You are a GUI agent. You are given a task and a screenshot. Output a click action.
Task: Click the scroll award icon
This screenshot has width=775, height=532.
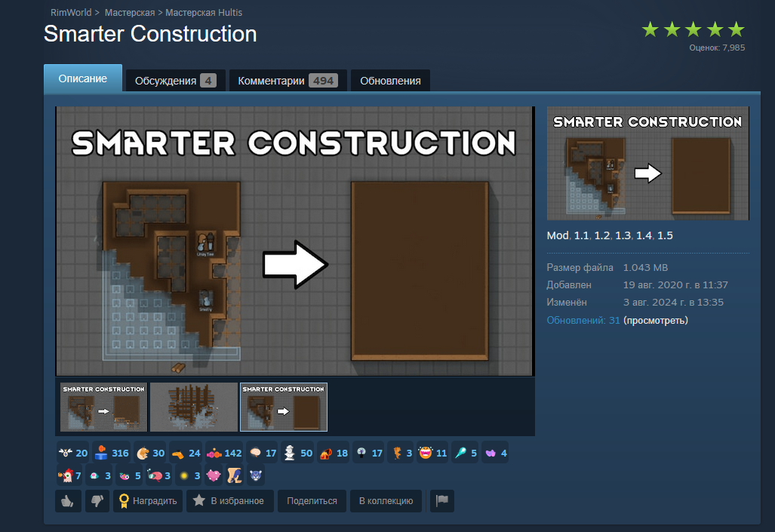234,475
